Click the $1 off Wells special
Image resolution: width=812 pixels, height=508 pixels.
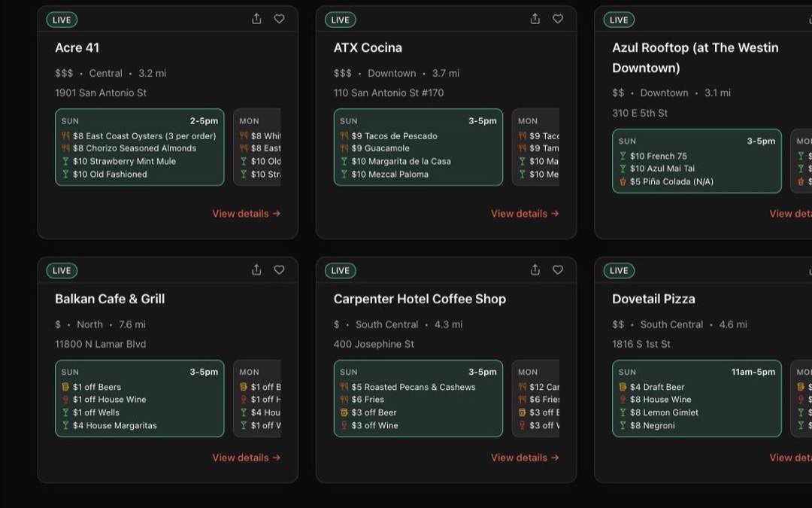click(95, 412)
